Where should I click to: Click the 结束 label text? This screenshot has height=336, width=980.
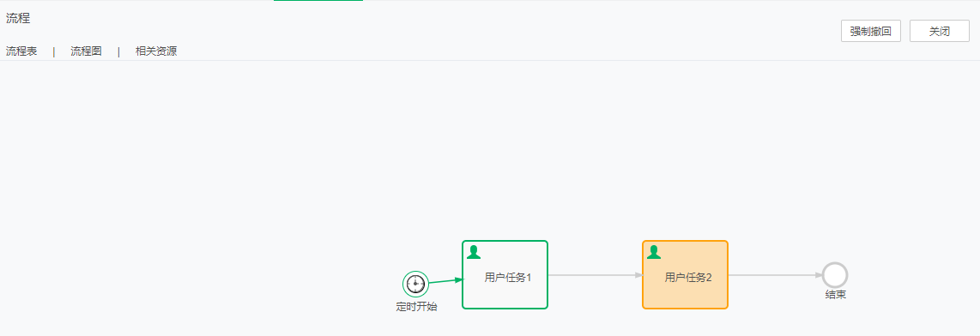pyautogui.click(x=836, y=295)
